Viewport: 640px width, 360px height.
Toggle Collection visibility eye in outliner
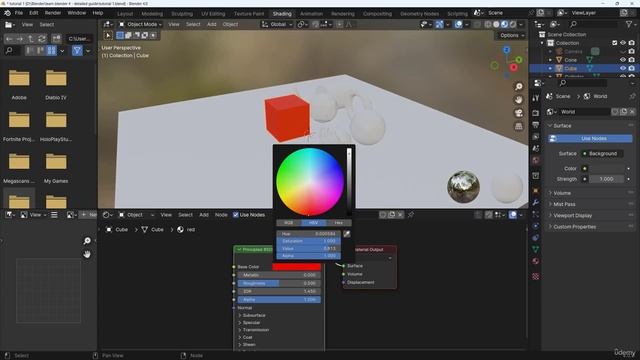(x=623, y=43)
